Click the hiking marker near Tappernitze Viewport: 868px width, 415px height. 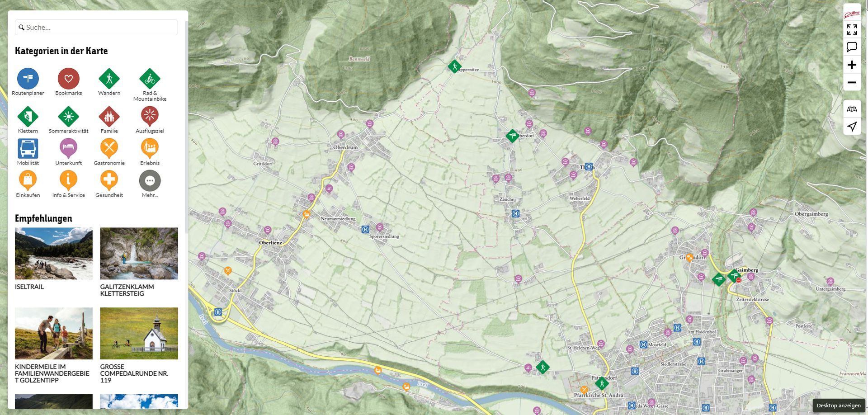[454, 66]
